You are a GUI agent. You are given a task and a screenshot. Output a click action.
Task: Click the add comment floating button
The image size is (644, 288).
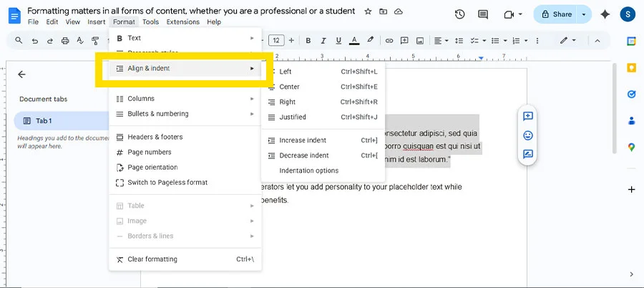coord(528,116)
